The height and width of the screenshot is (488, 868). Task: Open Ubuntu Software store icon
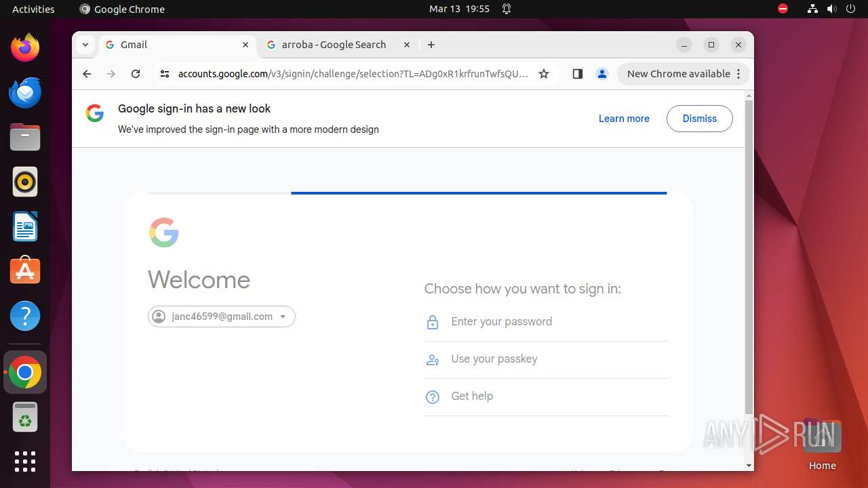[x=25, y=271]
